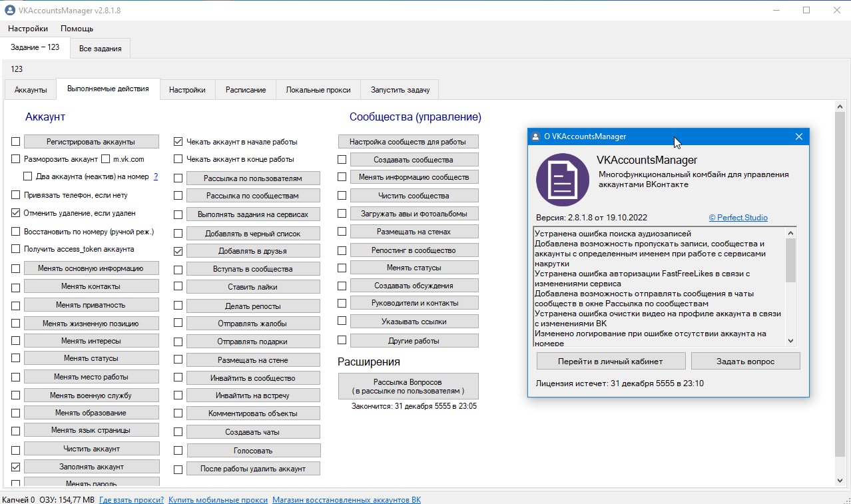Enable the 'Привязать телефон, если нету' checkbox

coord(16,195)
